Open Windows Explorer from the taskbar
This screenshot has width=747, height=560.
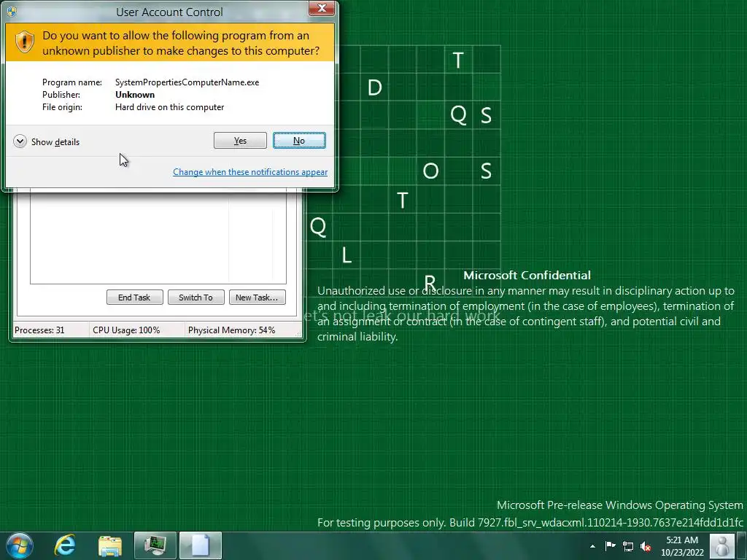(x=110, y=546)
